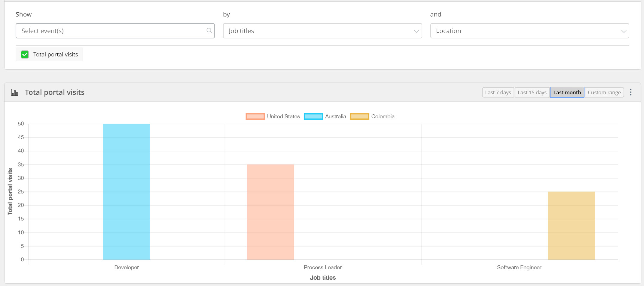644x286 pixels.
Task: Select the Last month range
Action: click(x=567, y=92)
